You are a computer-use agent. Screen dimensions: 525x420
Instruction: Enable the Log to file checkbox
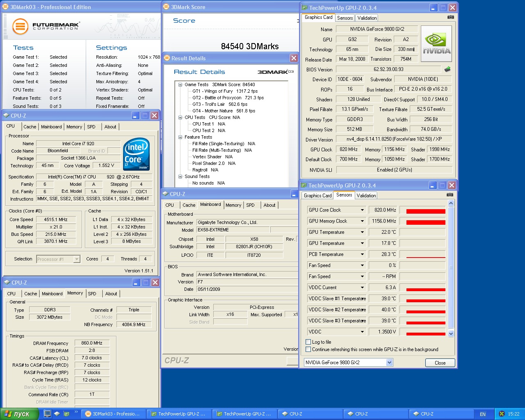pos(308,342)
